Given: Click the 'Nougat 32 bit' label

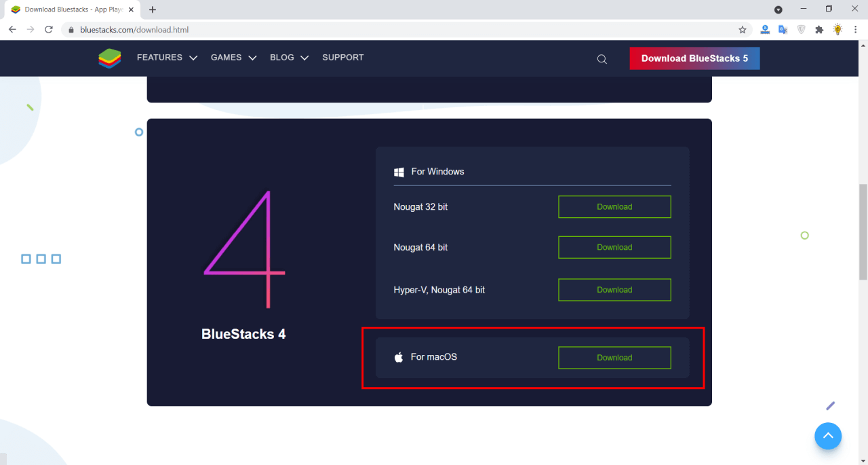Looking at the screenshot, I should pos(420,207).
